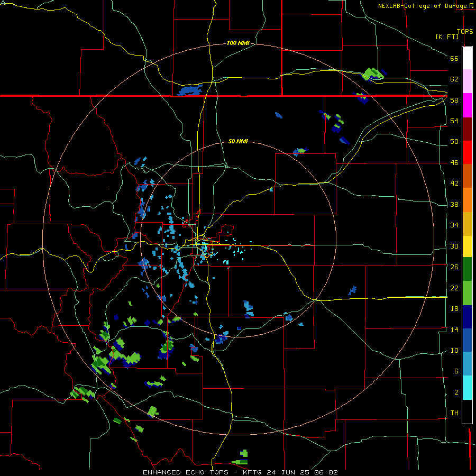Select the [K FT] units label
The height and width of the screenshot is (476, 476).
(x=447, y=36)
